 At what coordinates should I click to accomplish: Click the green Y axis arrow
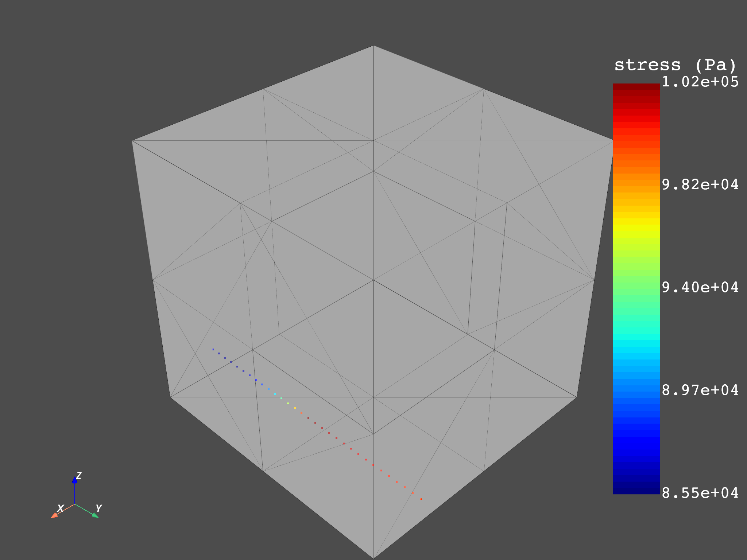pos(87,511)
